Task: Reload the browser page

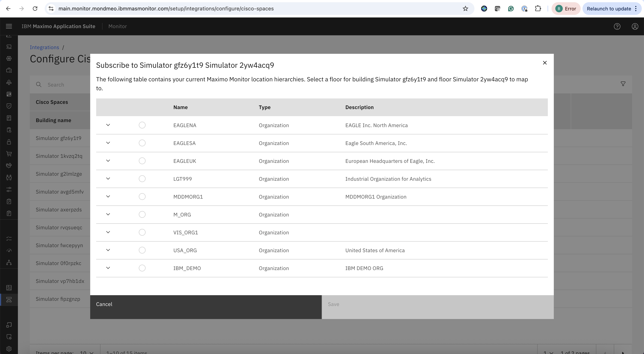Action: click(35, 9)
